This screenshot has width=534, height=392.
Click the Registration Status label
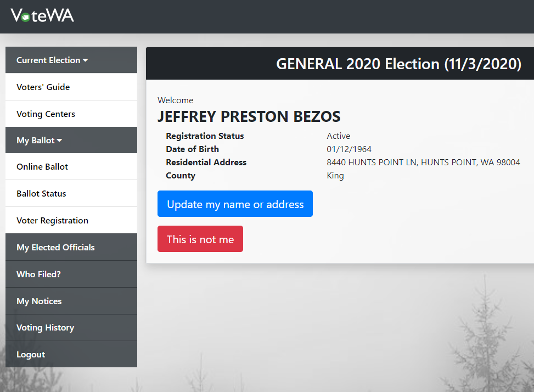click(205, 136)
